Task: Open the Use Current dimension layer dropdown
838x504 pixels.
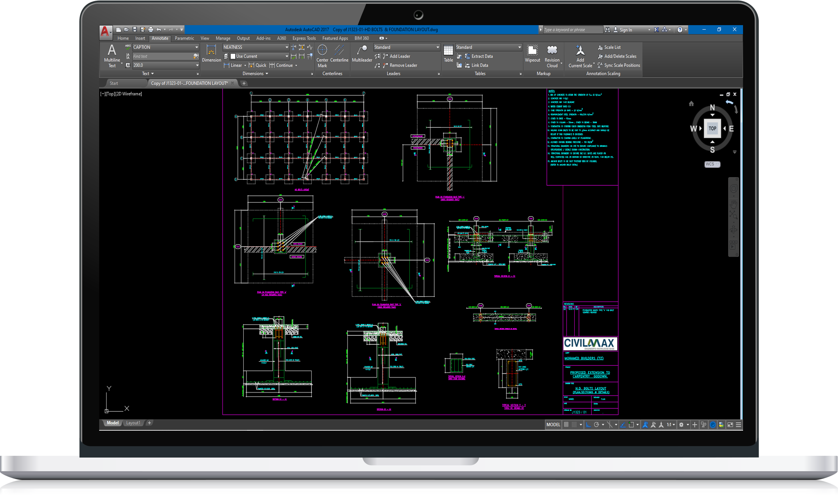Action: coord(259,56)
